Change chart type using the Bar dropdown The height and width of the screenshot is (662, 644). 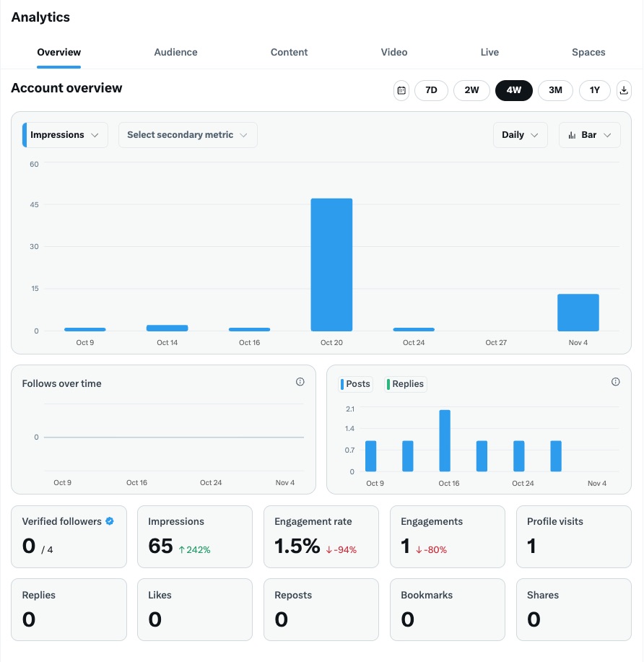(589, 135)
